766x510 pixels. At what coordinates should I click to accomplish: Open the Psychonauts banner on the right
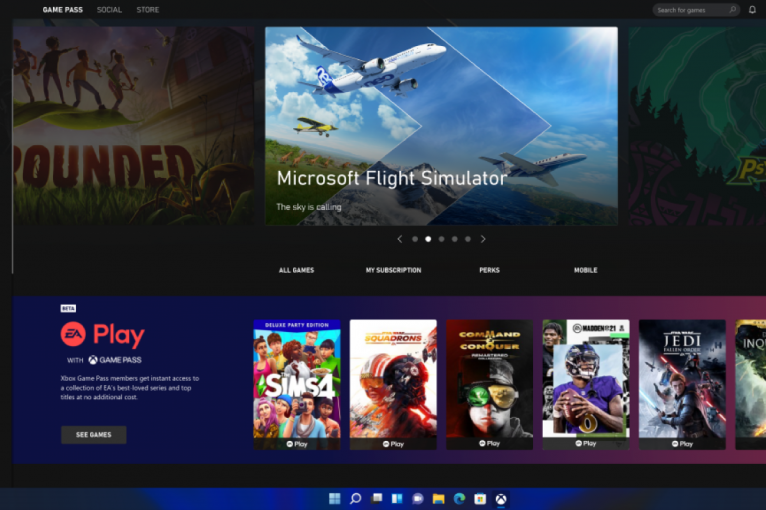697,126
